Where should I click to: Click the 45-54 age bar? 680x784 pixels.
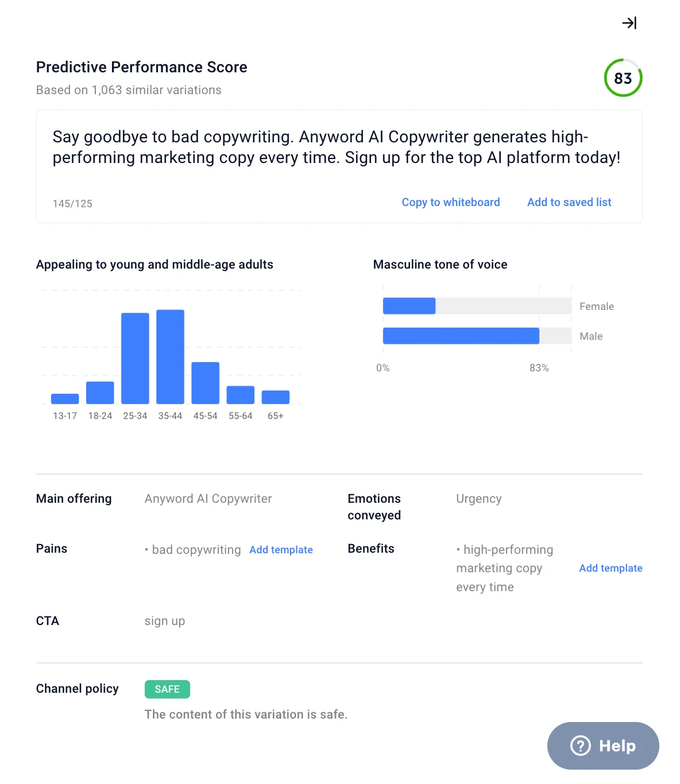tap(205, 383)
